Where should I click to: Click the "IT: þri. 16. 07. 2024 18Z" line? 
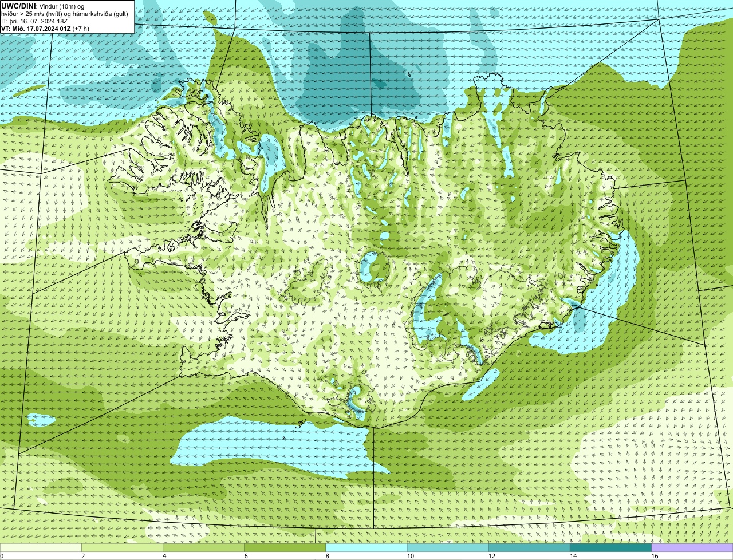tap(34, 21)
